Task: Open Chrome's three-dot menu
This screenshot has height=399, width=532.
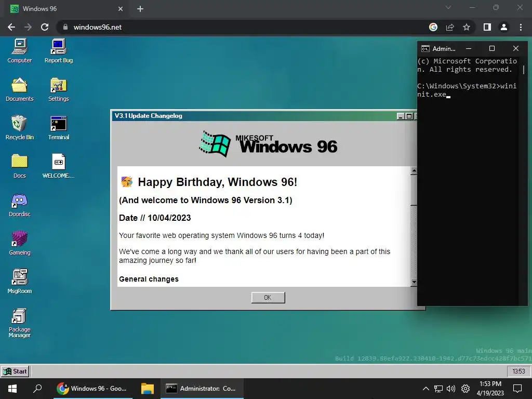Action: pyautogui.click(x=521, y=27)
